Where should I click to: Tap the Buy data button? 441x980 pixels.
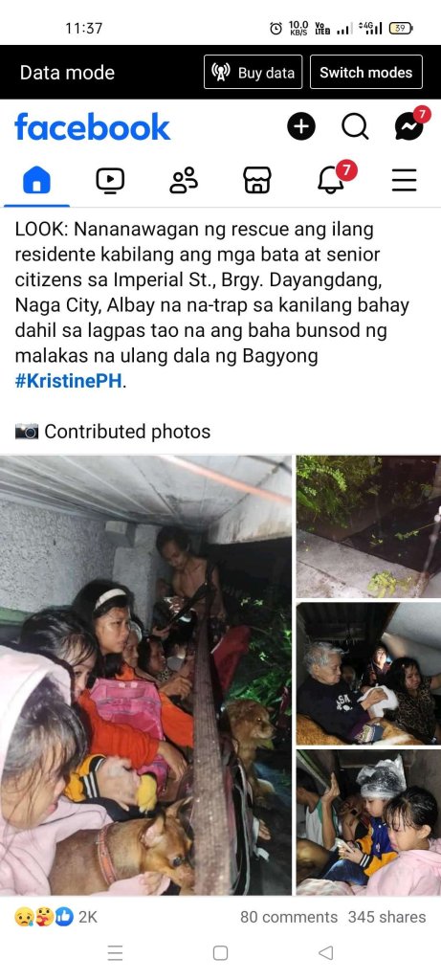coord(253,73)
